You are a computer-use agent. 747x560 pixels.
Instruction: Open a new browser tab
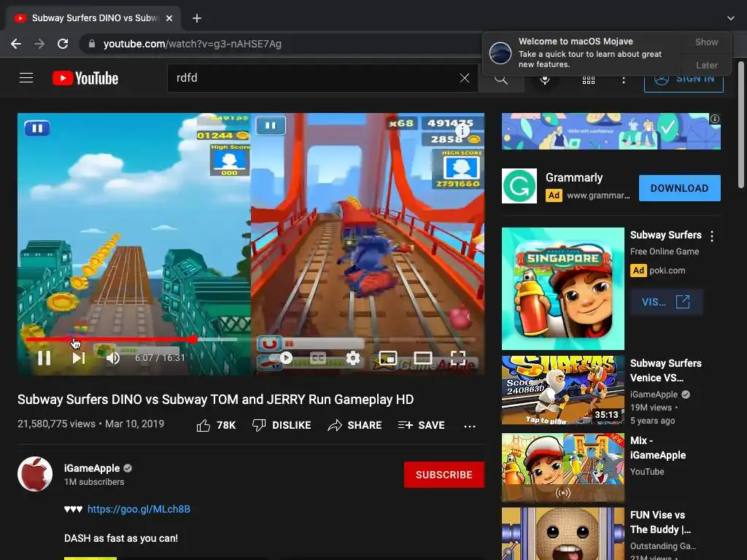coord(197,18)
